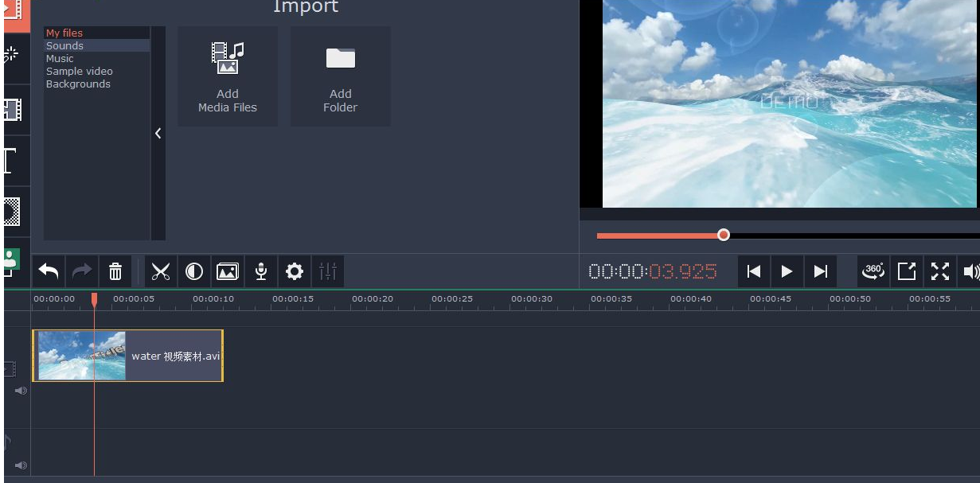This screenshot has height=483, width=980.
Task: Start audio recording with microphone icon
Action: point(261,272)
